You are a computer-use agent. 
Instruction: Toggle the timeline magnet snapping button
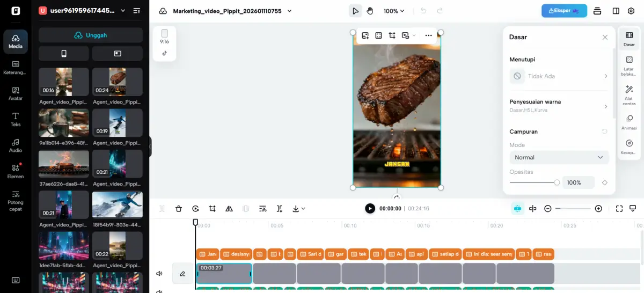[517, 209]
